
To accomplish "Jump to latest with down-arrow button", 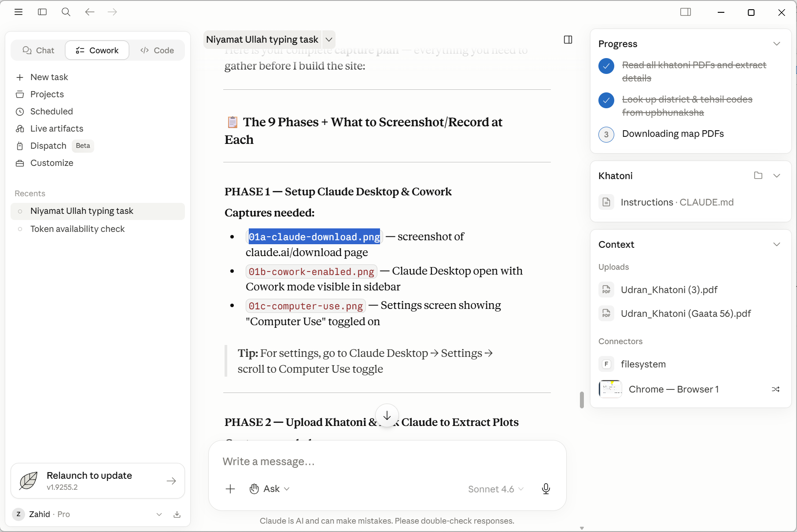I will click(x=387, y=415).
